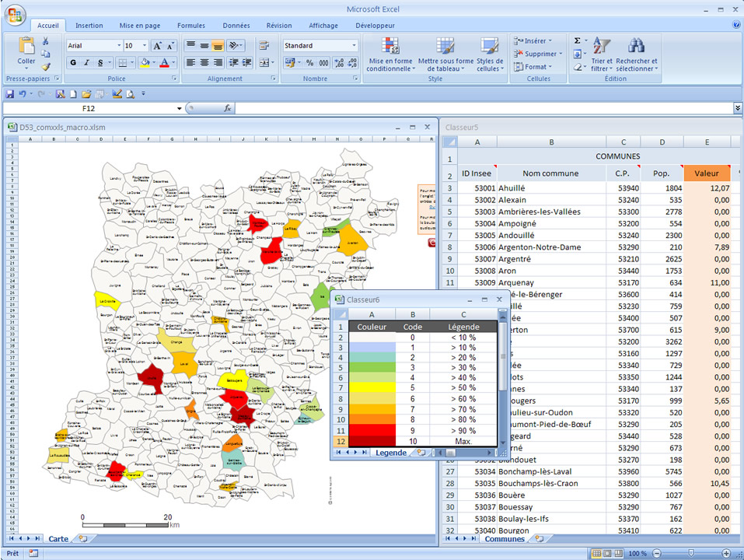Click the Coller paste icon
The image size is (744, 560).
tap(26, 47)
